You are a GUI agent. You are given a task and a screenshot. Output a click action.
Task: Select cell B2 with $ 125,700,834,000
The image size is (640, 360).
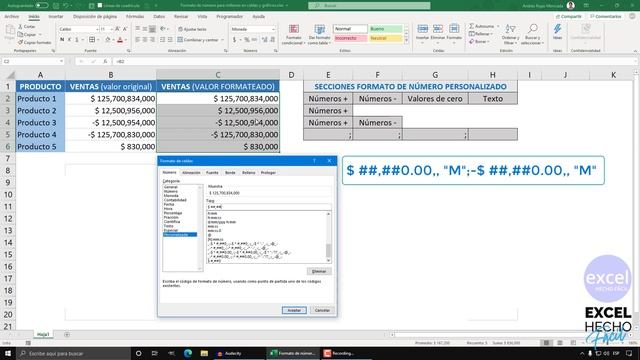click(x=111, y=98)
